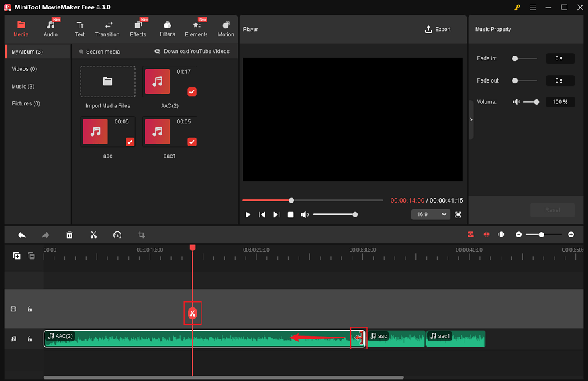Image resolution: width=588 pixels, height=381 pixels.
Task: Toggle the AAC(2) media checkmark
Action: pyautogui.click(x=191, y=91)
